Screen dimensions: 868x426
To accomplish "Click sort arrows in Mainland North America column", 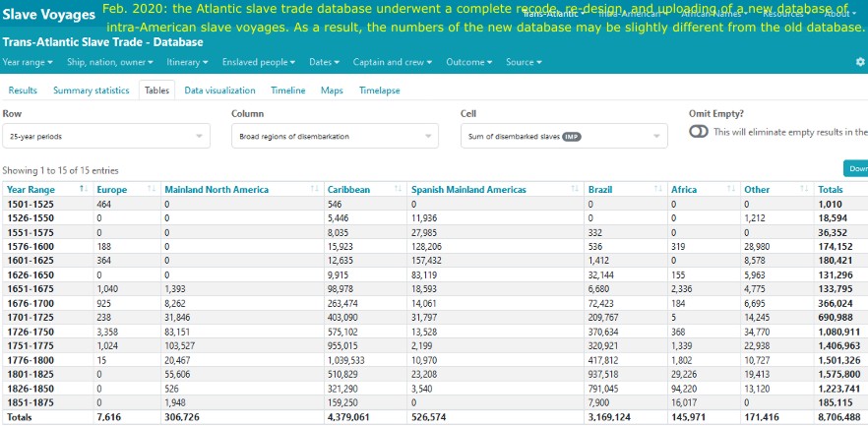I will (313, 189).
